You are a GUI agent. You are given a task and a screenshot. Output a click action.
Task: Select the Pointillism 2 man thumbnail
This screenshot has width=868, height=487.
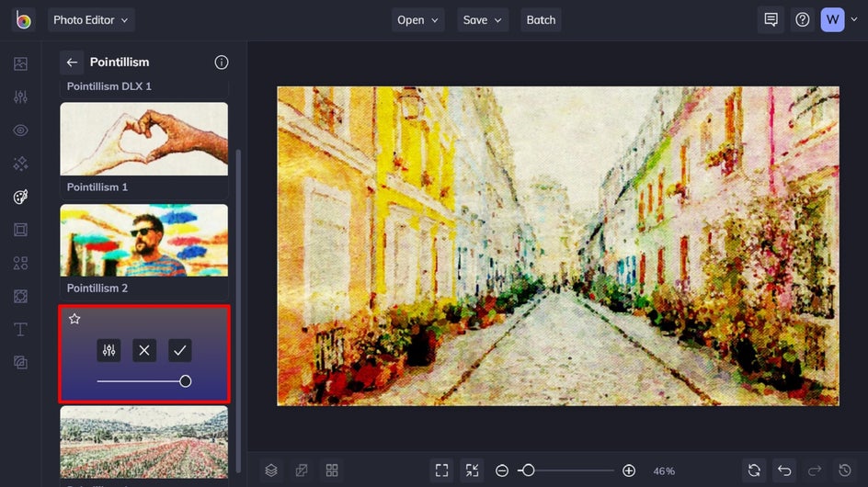[144, 240]
